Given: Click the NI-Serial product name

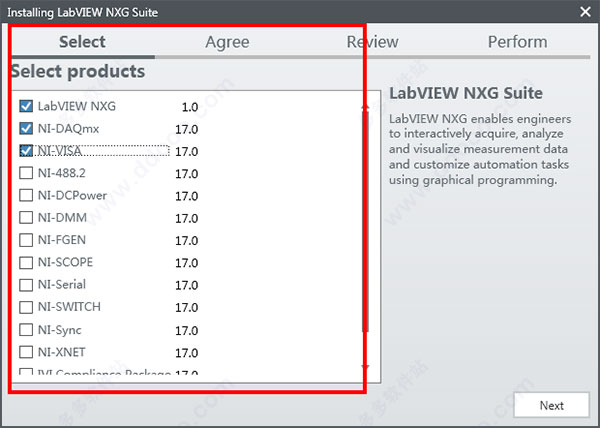Looking at the screenshot, I should [62, 285].
